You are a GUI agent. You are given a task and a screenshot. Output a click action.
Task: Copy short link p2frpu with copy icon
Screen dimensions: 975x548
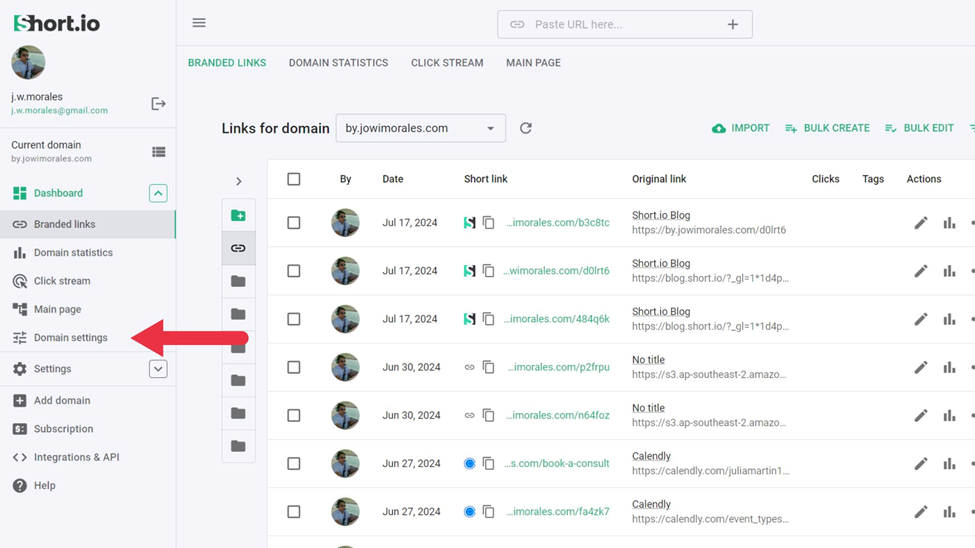pos(489,367)
